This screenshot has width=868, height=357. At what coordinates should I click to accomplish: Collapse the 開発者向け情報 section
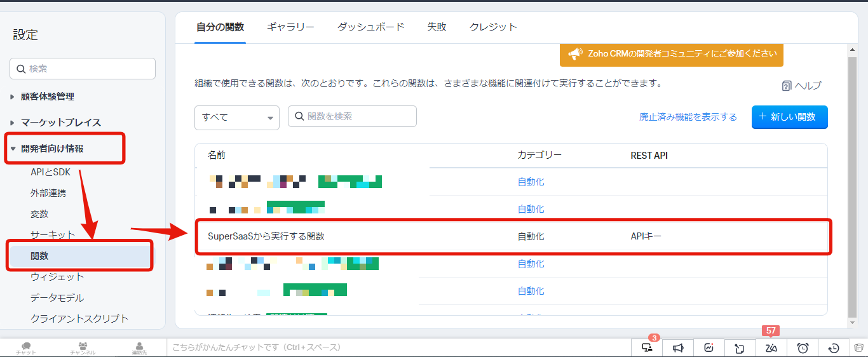pos(13,149)
